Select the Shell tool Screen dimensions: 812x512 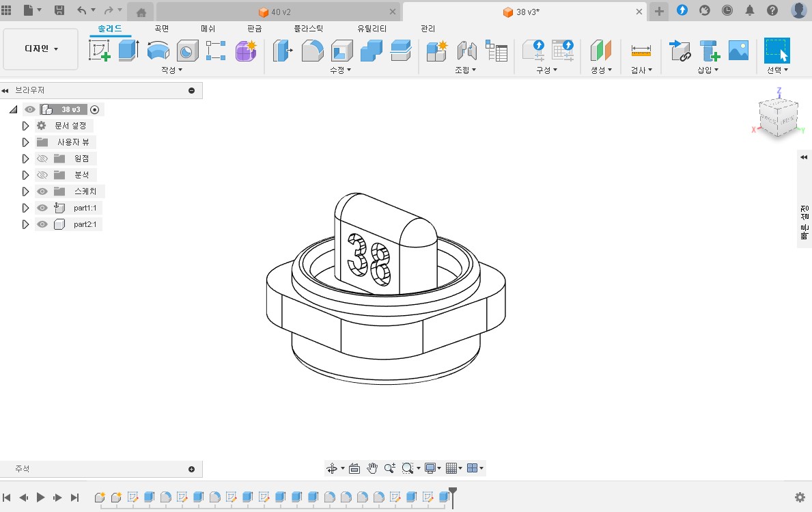click(341, 51)
